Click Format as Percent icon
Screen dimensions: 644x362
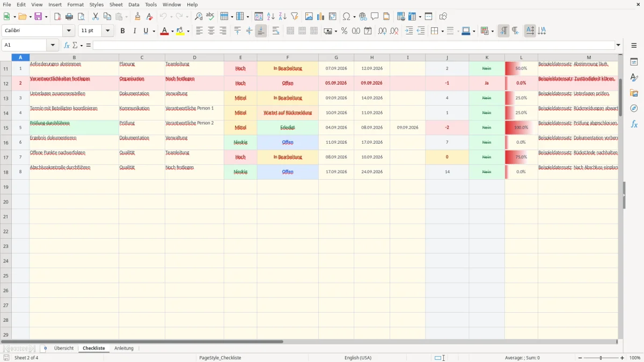[x=344, y=31]
